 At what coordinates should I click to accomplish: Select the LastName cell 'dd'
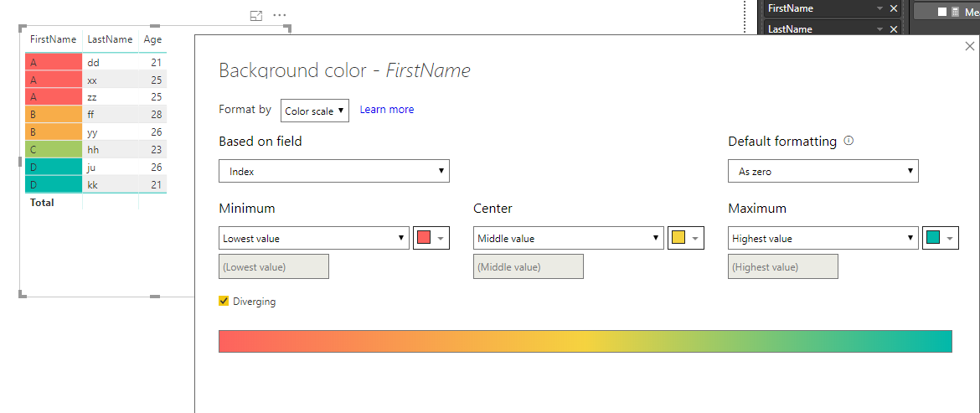[x=110, y=63]
